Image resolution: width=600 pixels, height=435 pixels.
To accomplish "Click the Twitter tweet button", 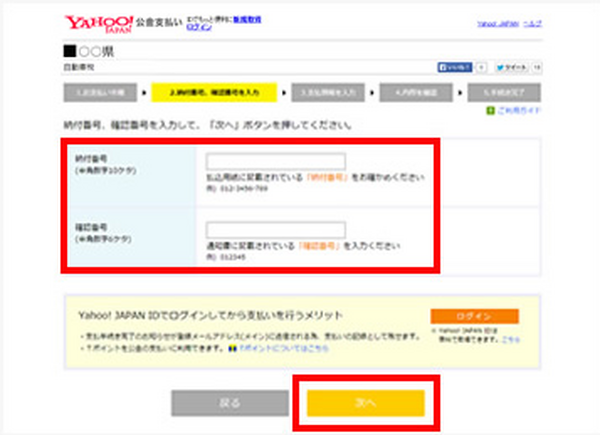I will tap(512, 67).
